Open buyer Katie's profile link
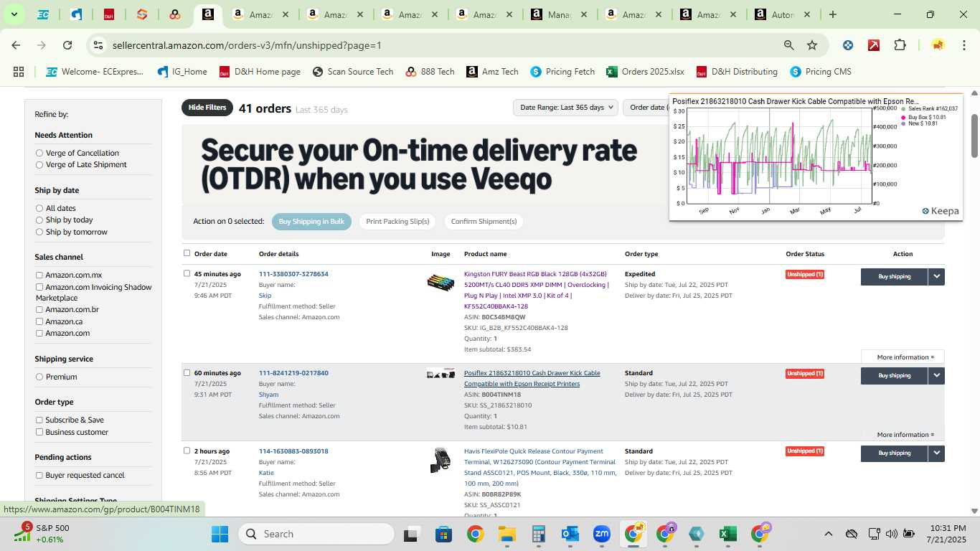 pos(266,473)
